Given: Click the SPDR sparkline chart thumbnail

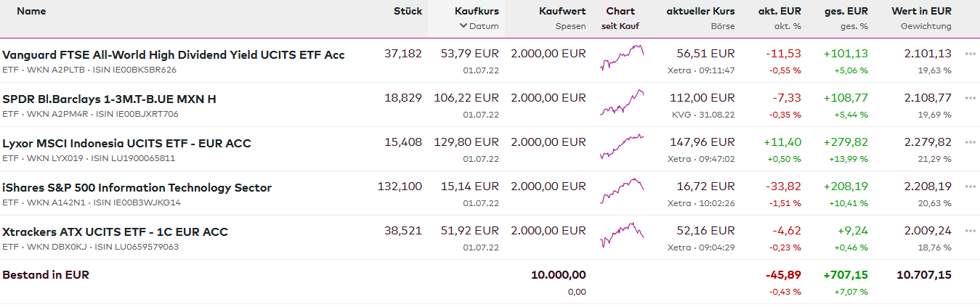Looking at the screenshot, I should pyautogui.click(x=622, y=102).
